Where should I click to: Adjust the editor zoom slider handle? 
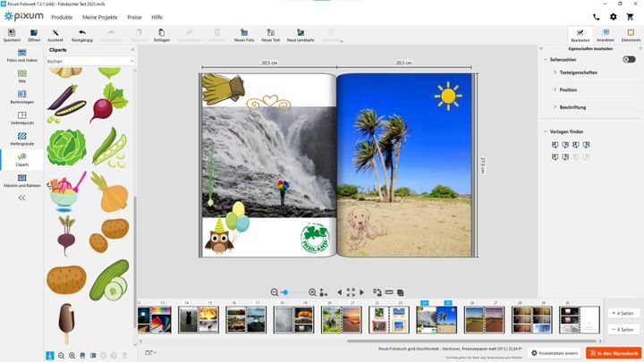[285, 292]
